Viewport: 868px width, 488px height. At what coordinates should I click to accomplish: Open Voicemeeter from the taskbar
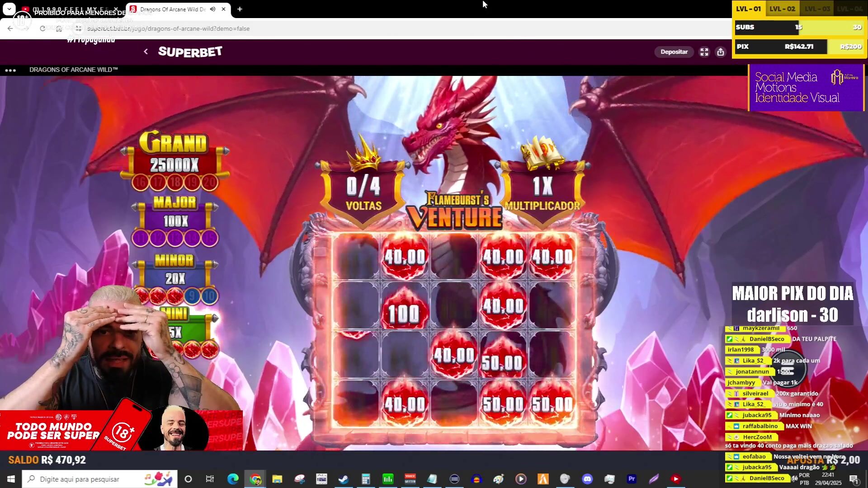[x=410, y=479]
